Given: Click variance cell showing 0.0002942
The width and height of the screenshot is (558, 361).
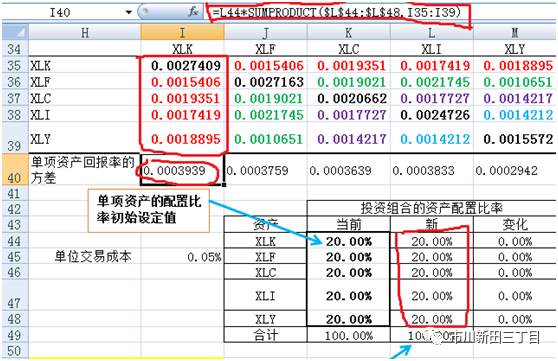Looking at the screenshot, I should tap(515, 170).
